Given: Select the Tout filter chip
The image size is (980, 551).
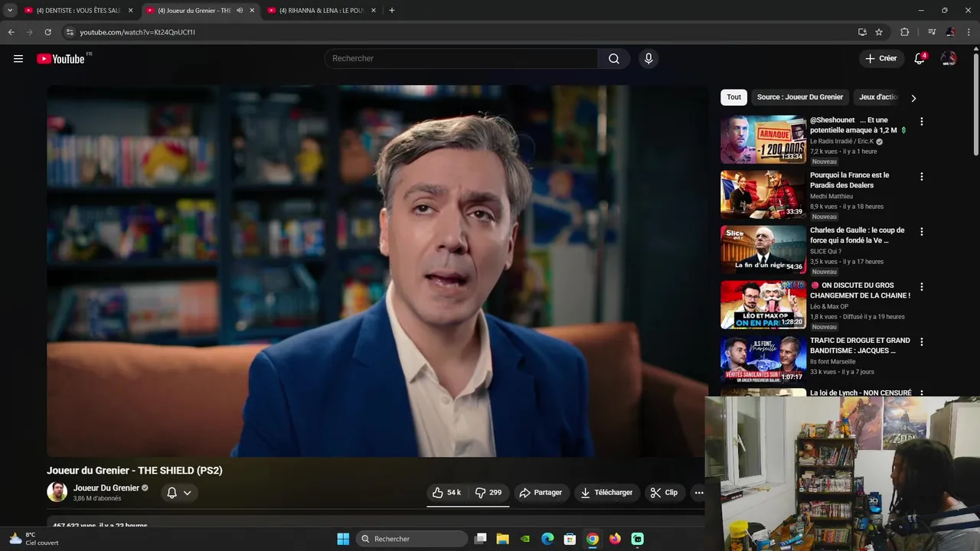Looking at the screenshot, I should point(733,97).
